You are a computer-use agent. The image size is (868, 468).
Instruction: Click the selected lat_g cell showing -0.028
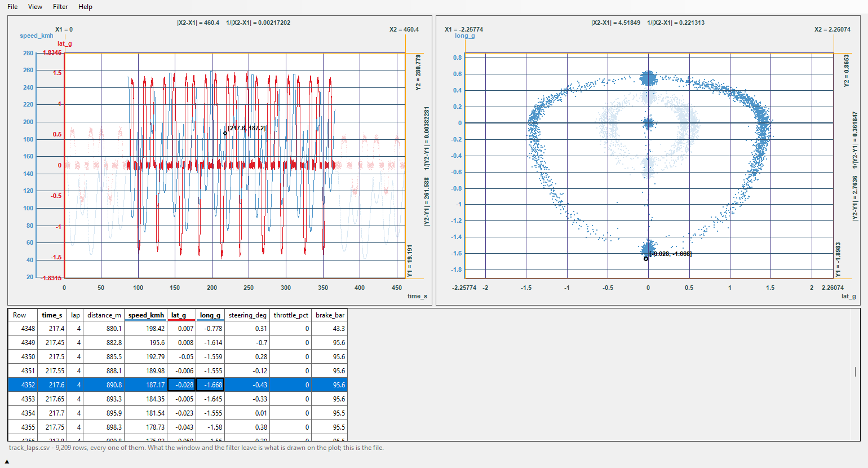click(x=181, y=385)
